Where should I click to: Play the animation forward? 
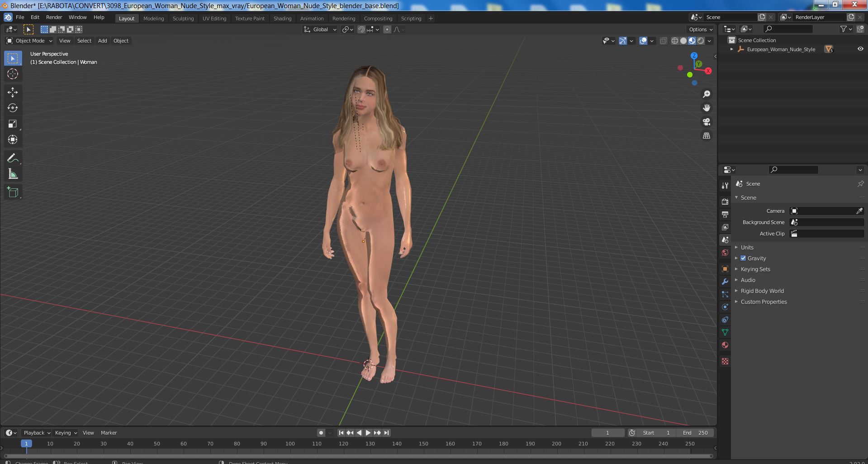click(x=368, y=433)
